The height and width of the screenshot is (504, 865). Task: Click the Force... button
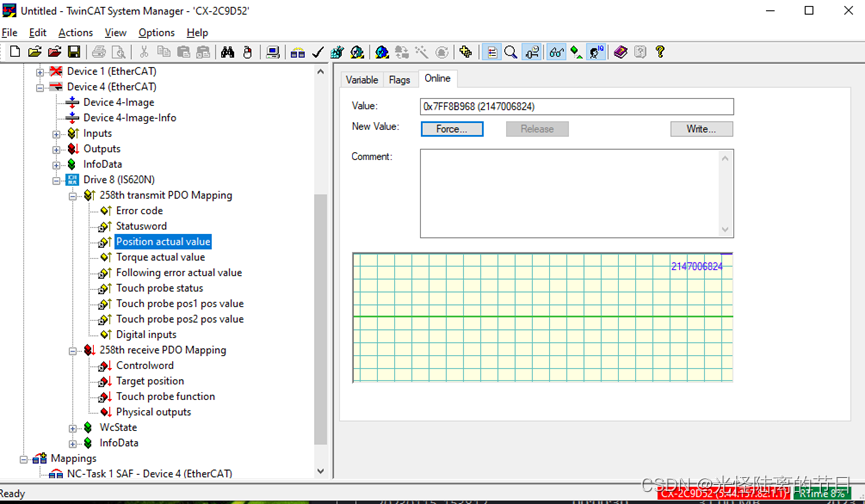coord(452,129)
